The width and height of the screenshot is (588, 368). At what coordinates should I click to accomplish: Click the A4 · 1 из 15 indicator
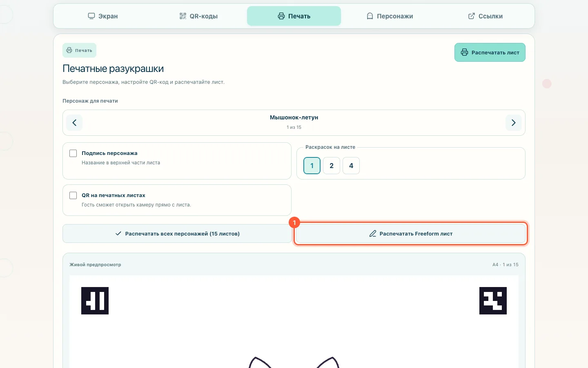506,265
